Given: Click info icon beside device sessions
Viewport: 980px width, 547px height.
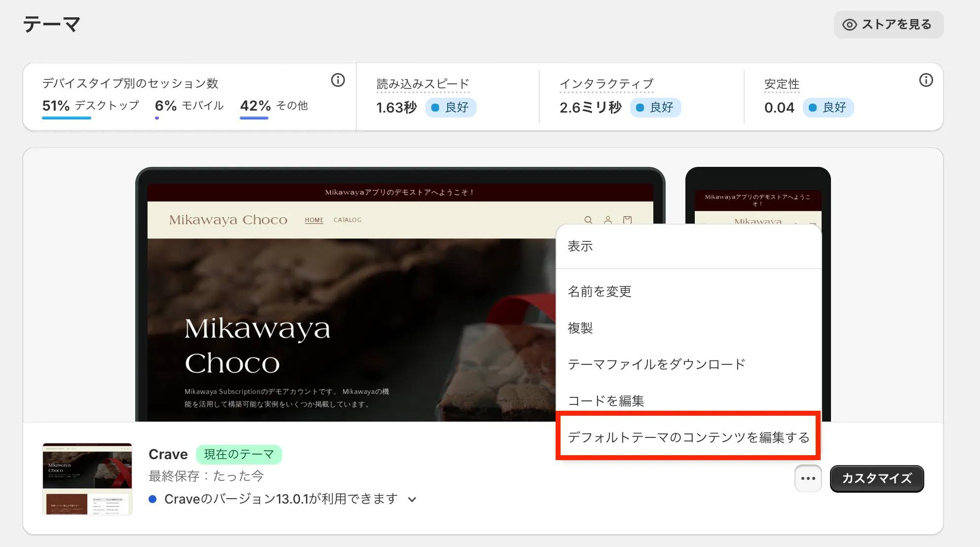Looking at the screenshot, I should (x=338, y=80).
